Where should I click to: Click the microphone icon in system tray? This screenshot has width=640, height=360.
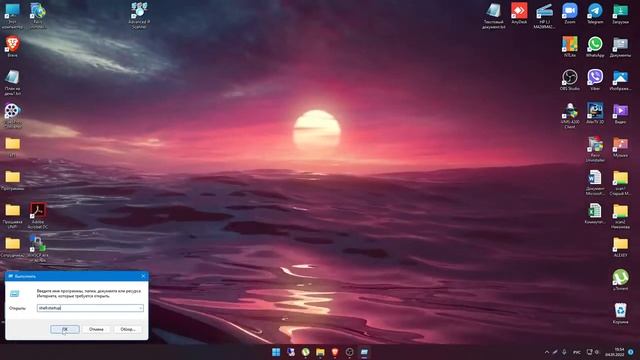coord(564,352)
